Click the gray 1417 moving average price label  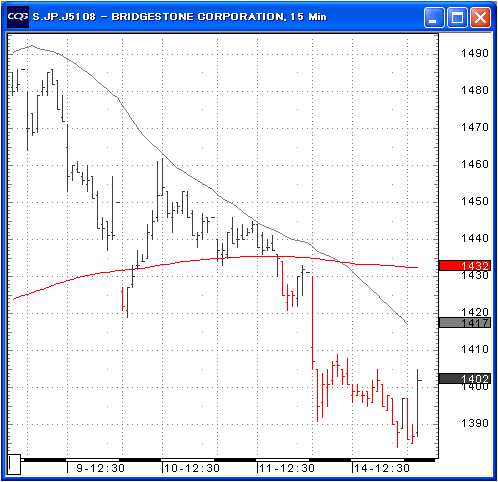(x=465, y=323)
